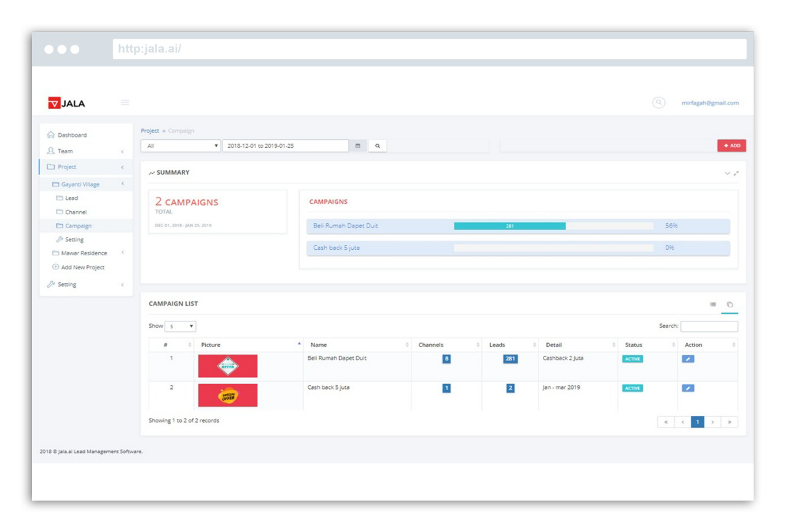Open the Show entries count dropdown
The height and width of the screenshot is (532, 786).
coord(181,326)
